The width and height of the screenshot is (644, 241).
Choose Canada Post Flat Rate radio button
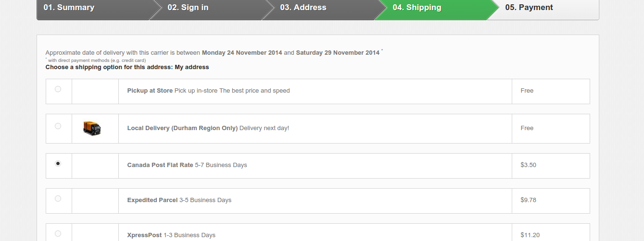[58, 163]
